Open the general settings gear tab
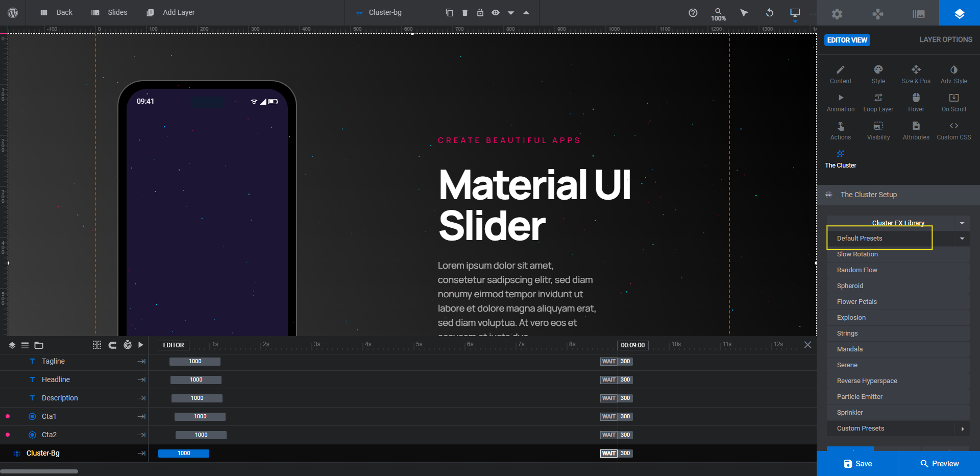The width and height of the screenshot is (980, 476). click(837, 14)
